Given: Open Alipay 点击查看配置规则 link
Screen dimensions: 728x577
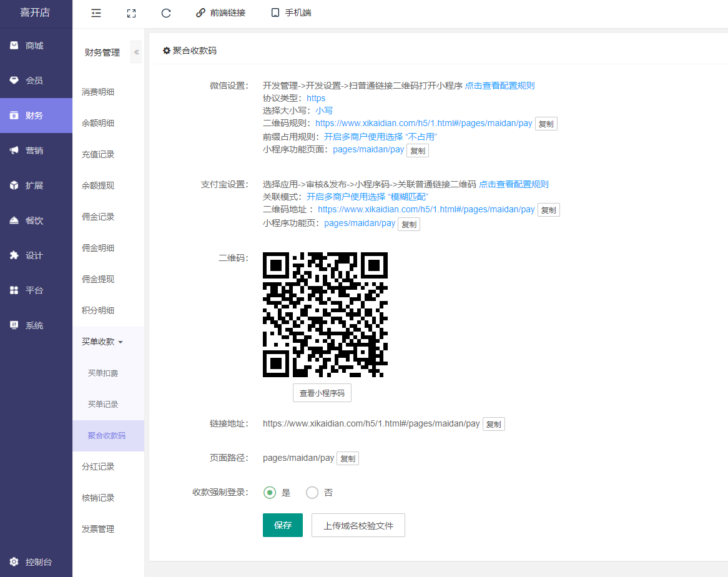Looking at the screenshot, I should tap(514, 184).
